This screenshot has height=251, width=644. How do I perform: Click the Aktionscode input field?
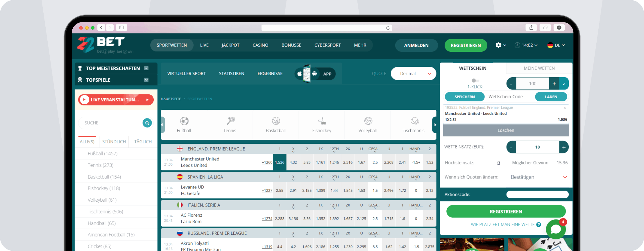(x=538, y=195)
